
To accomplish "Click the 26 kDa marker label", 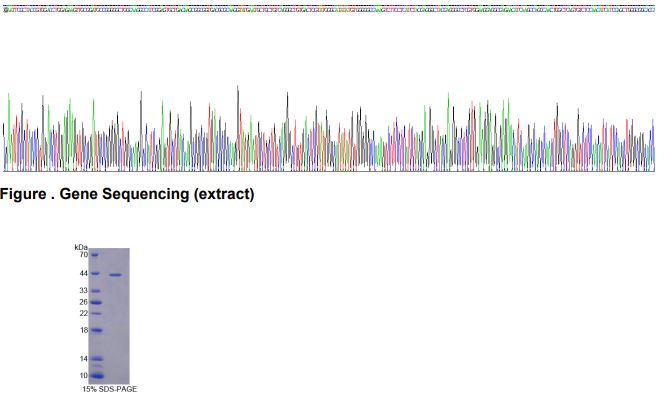I will tap(83, 302).
